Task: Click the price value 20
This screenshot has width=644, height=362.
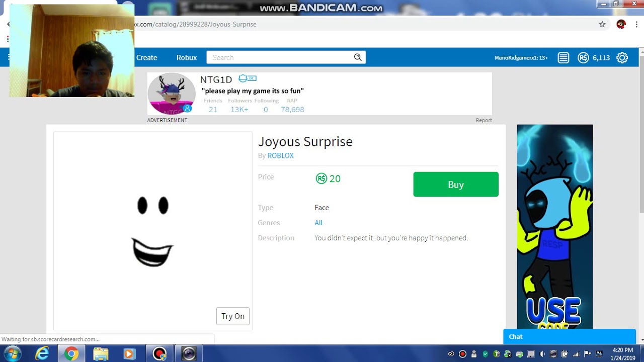Action: pos(335,178)
